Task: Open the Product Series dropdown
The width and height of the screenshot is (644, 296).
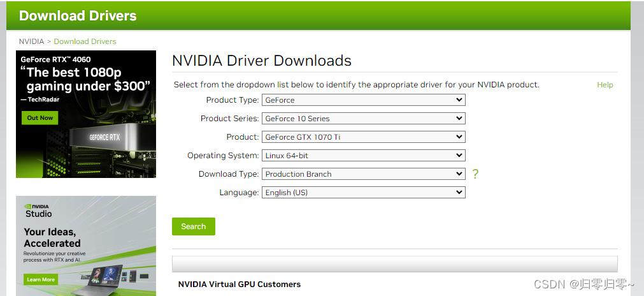Action: tap(364, 119)
